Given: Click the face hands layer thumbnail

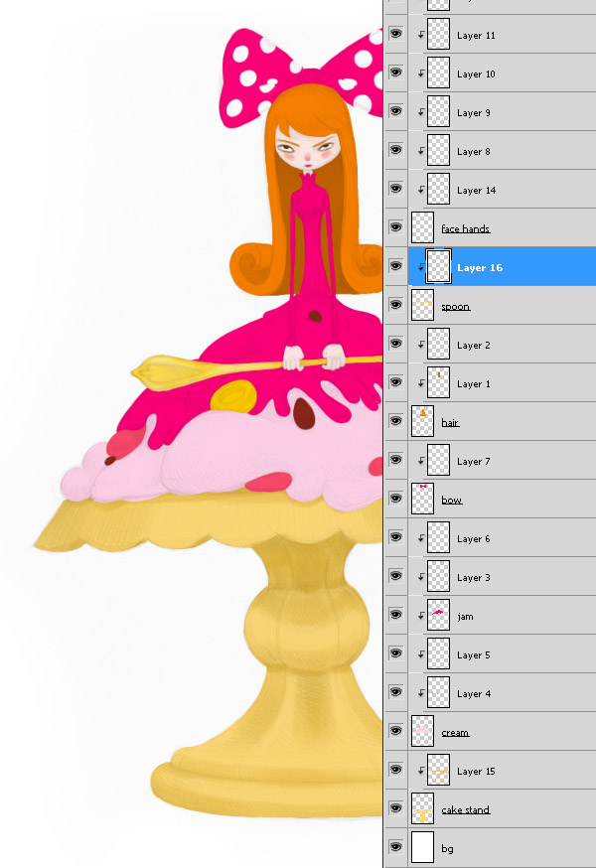Looking at the screenshot, I should click(422, 227).
